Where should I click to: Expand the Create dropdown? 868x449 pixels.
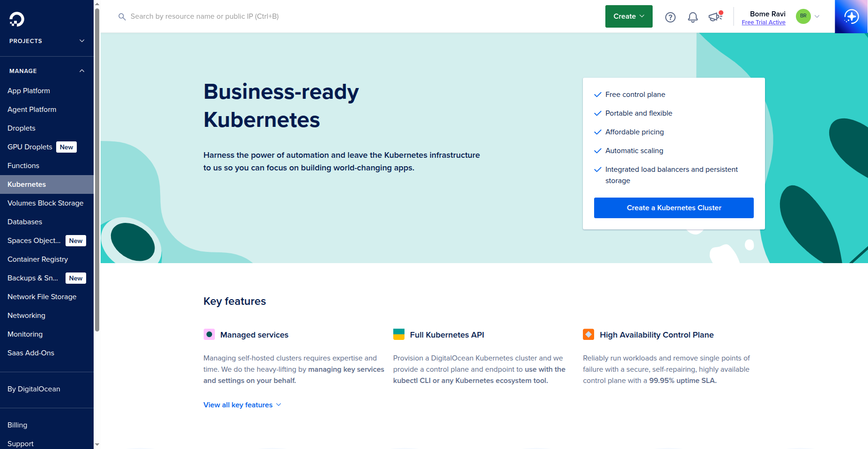coord(628,16)
